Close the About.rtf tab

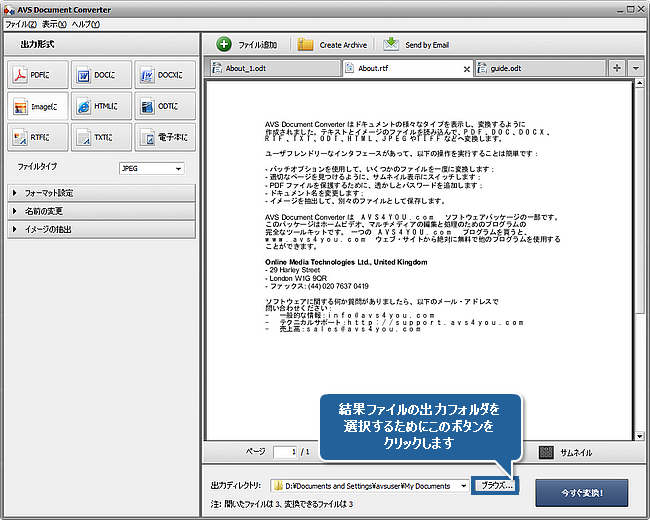(467, 69)
